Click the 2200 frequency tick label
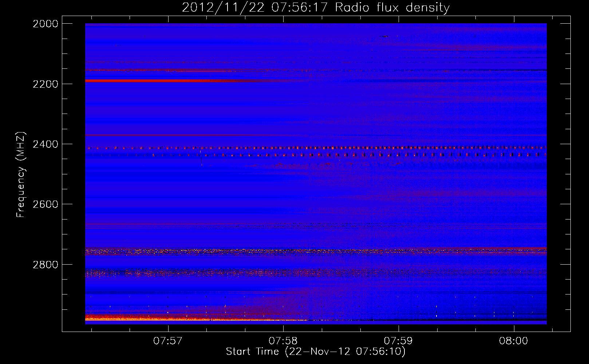This screenshot has height=364, width=589. (x=46, y=84)
